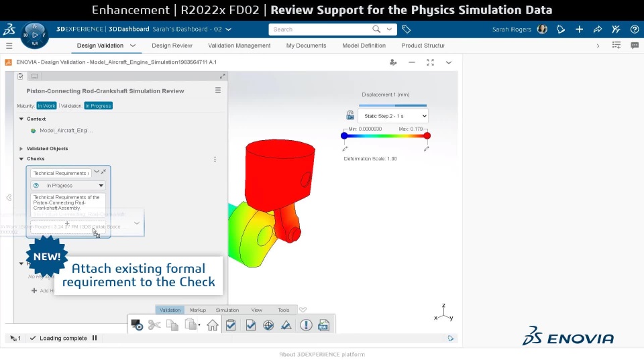Expand the review side panel with arrows icon

click(222, 76)
